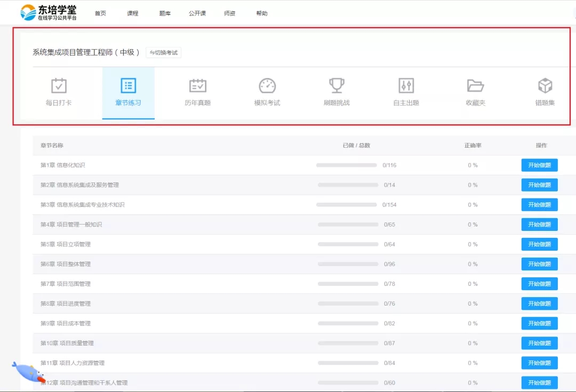
Task: Start 开始做题 for 第1章 信息化知识
Action: (x=539, y=165)
